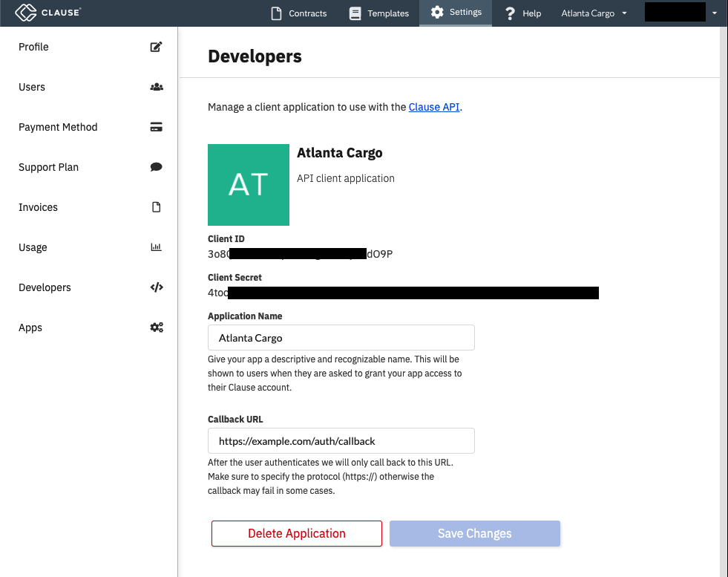Click the Apps gears icon
This screenshot has height=577, width=728.
pyautogui.click(x=157, y=327)
